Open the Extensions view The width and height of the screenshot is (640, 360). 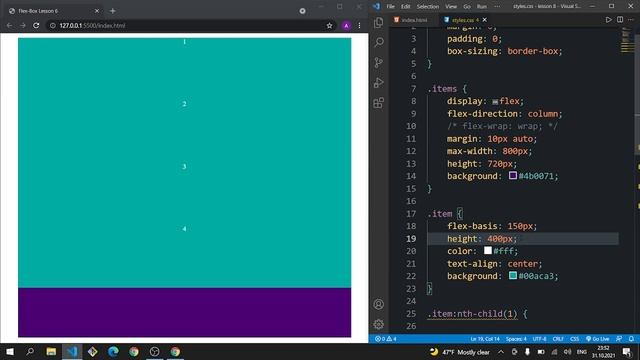(x=378, y=102)
